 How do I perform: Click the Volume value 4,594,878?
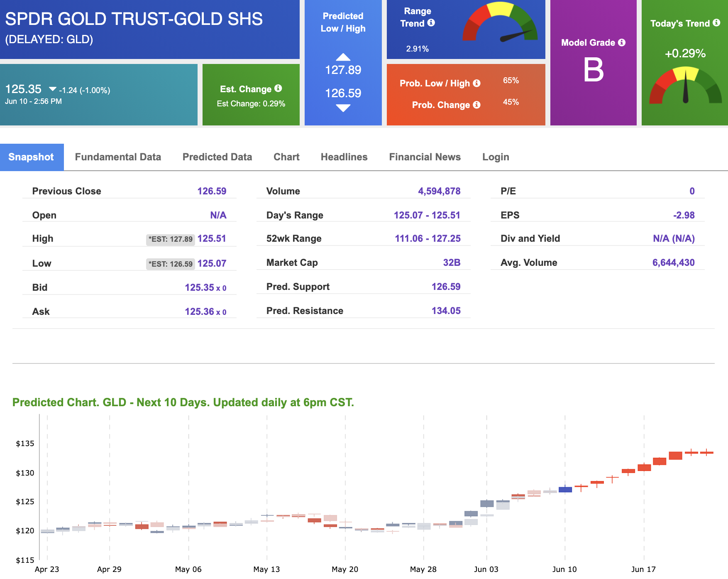point(439,191)
